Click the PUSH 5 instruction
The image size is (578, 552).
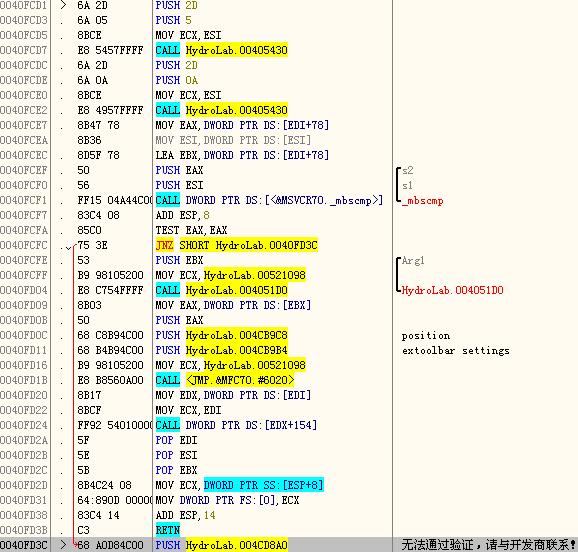click(173, 20)
